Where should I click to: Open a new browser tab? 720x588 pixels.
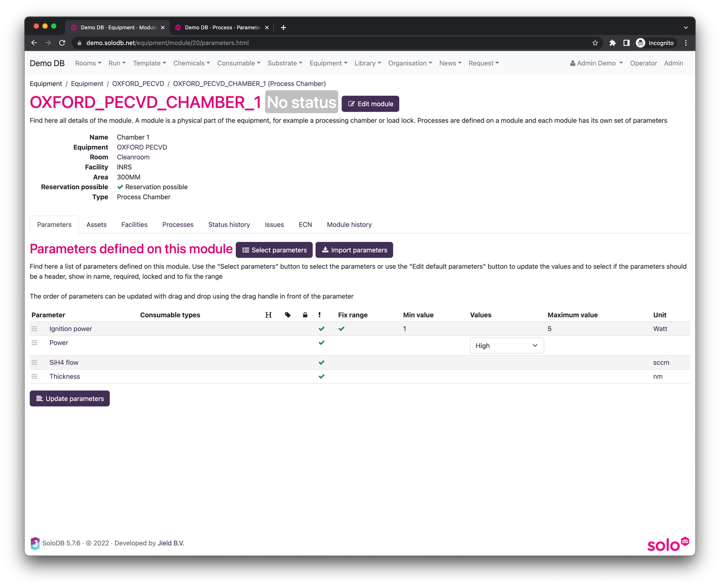coord(283,27)
